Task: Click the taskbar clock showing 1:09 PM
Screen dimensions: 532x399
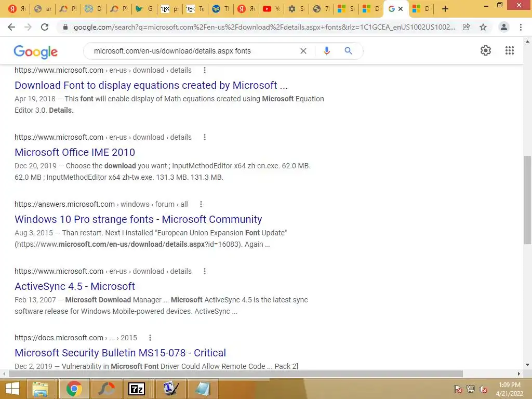Action: coord(509,389)
